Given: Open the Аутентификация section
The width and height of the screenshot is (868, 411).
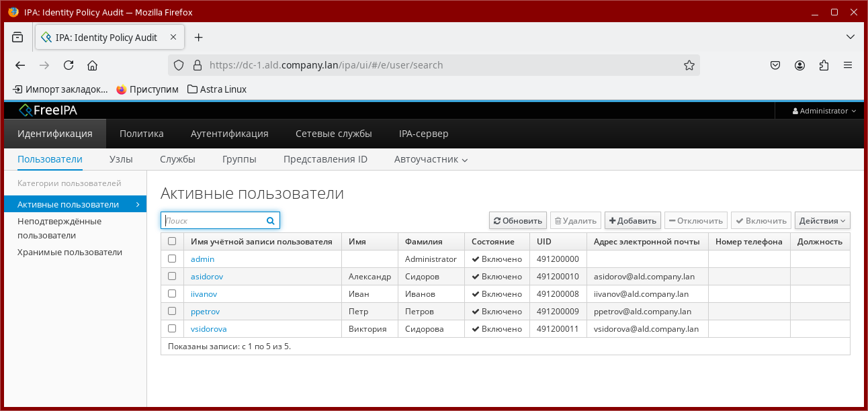Looking at the screenshot, I should tap(230, 134).
